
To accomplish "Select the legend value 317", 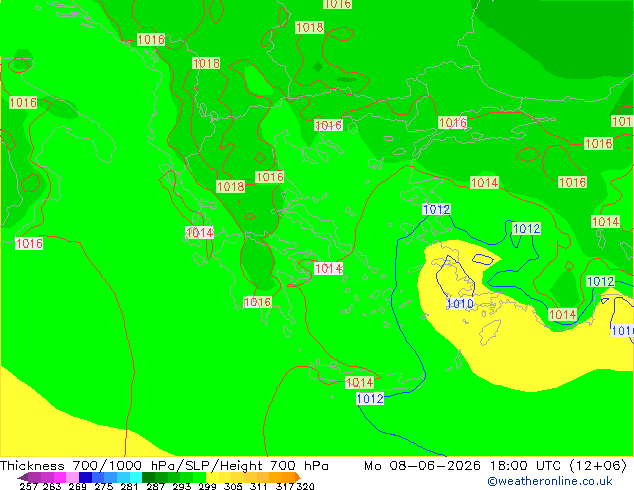I will [285, 486].
